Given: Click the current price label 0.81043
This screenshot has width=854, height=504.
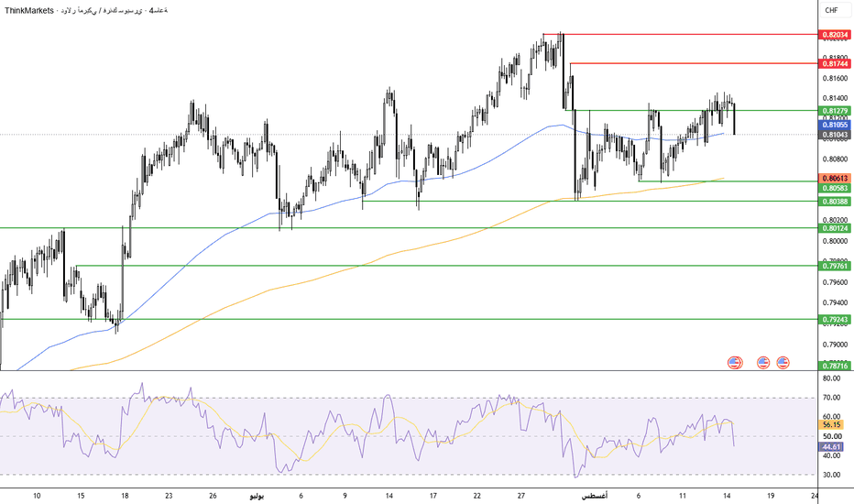Looking at the screenshot, I should (x=835, y=135).
